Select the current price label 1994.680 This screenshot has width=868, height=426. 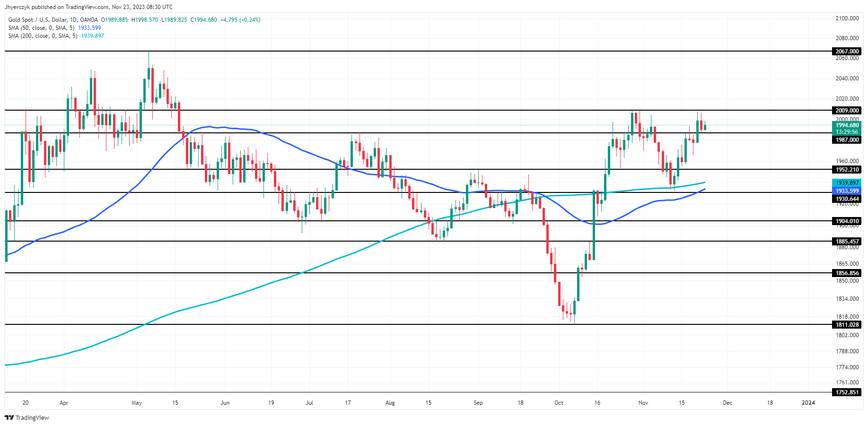[847, 125]
